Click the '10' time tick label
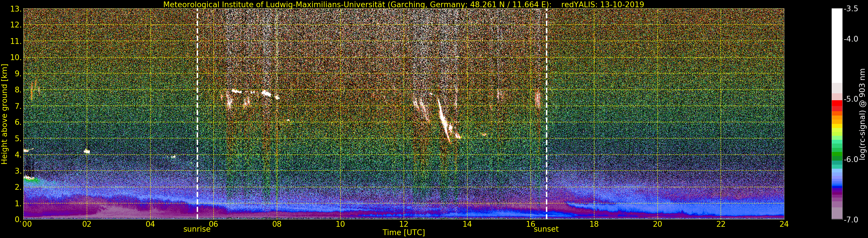Screen dimensions: 868x238 tap(340, 224)
